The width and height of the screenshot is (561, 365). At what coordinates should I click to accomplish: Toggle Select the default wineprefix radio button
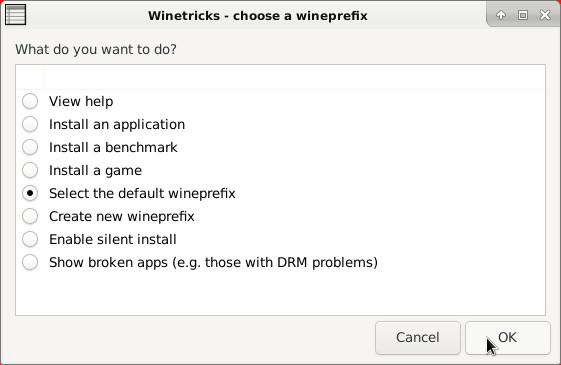[x=30, y=193]
